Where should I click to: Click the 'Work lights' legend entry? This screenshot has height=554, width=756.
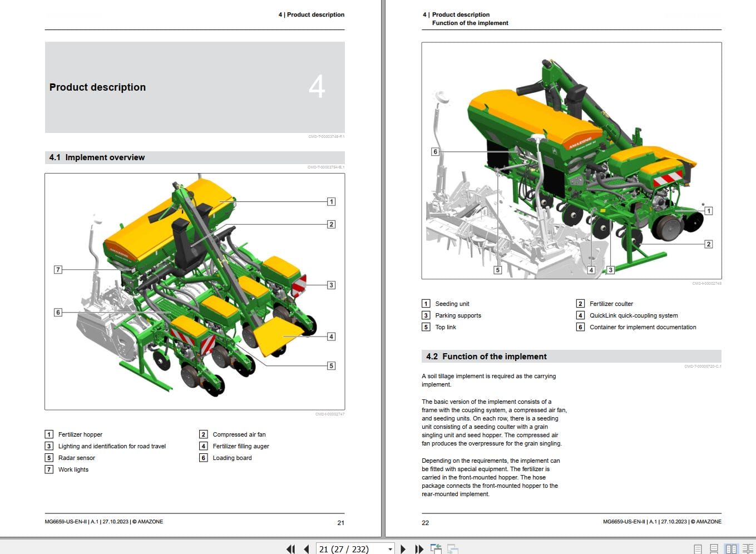point(73,469)
